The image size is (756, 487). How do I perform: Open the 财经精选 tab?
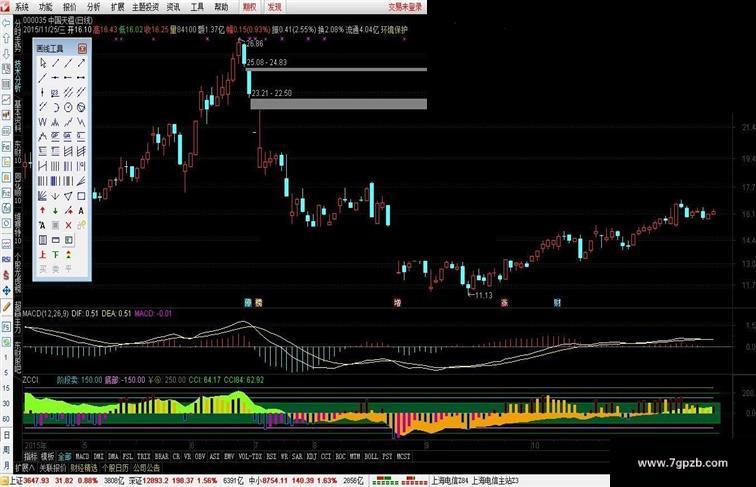point(84,468)
